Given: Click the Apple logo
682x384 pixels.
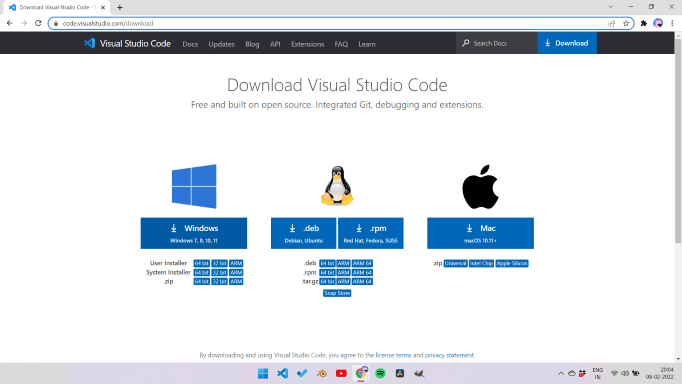Looking at the screenshot, I should point(480,187).
